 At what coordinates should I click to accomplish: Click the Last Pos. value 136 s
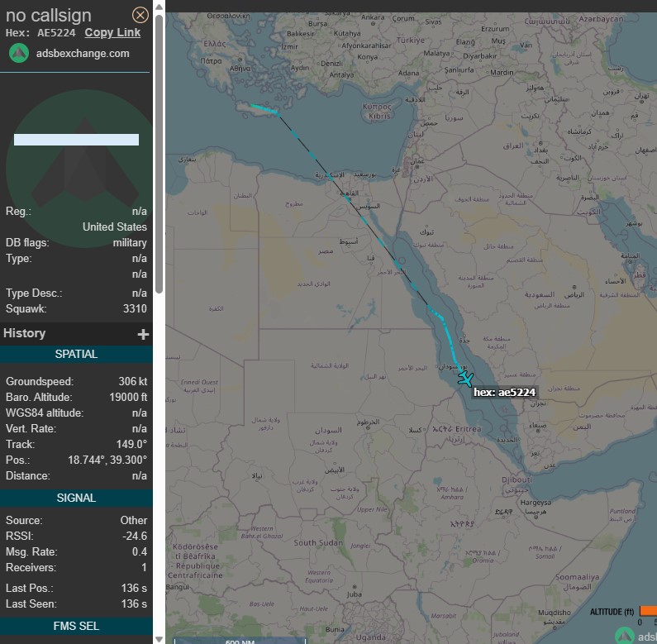point(134,589)
